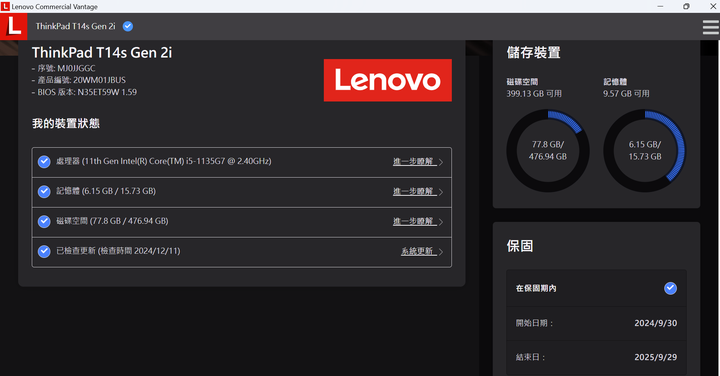Expand the memory row chevron
The image size is (720, 376).
tap(441, 192)
